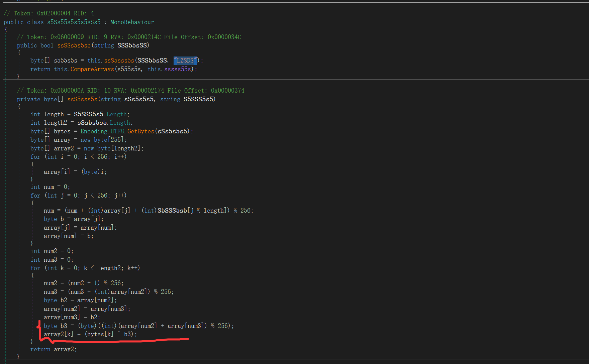The height and width of the screenshot is (364, 589).
Task: Click Encoding in the bytes assignment line
Action: pos(94,131)
